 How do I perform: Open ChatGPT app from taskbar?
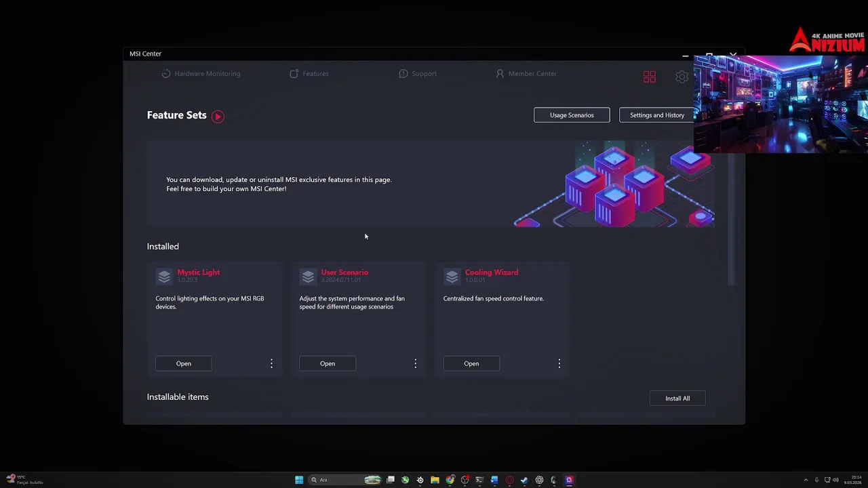(x=539, y=480)
